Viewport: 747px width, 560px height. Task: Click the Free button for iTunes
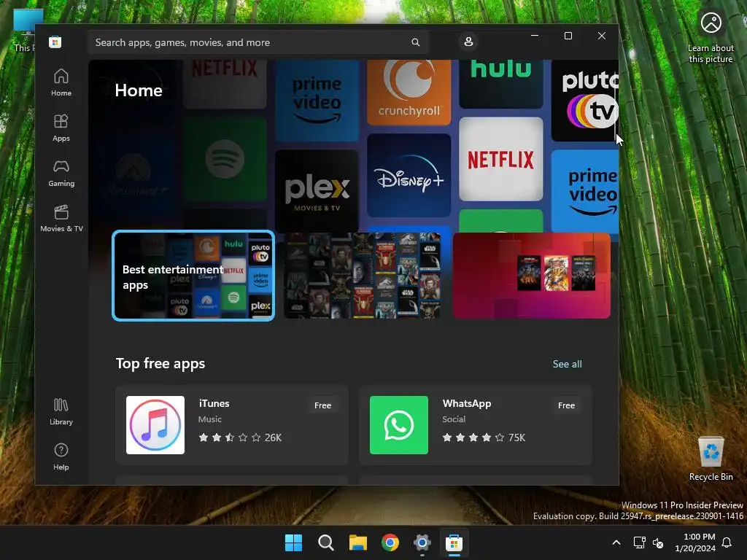(322, 405)
